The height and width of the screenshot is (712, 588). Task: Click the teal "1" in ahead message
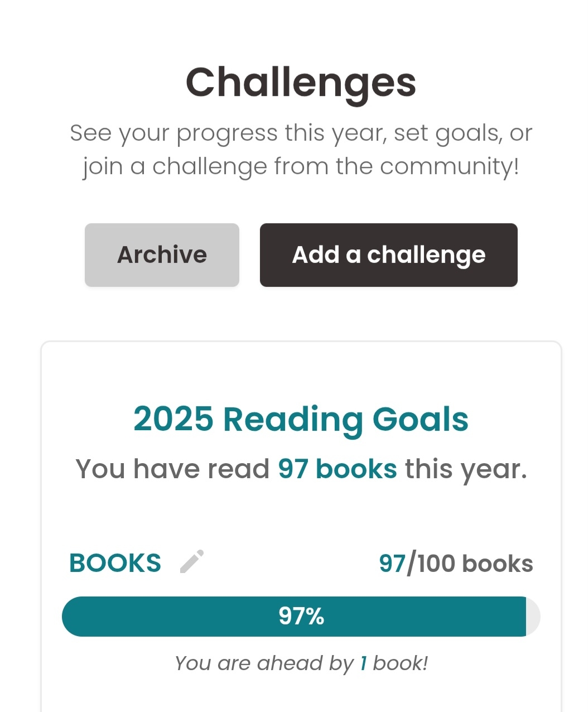point(363,663)
